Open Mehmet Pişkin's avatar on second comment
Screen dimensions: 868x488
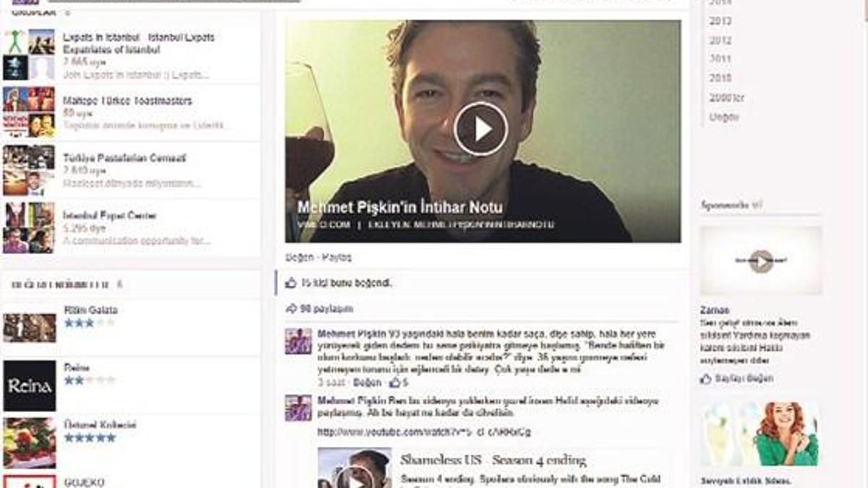298,408
